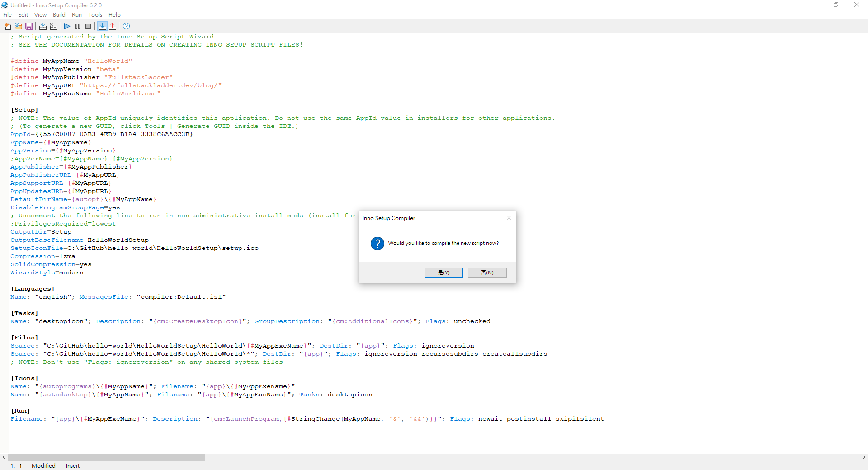Click the [Files] section header
The width and height of the screenshot is (868, 470).
(x=24, y=338)
